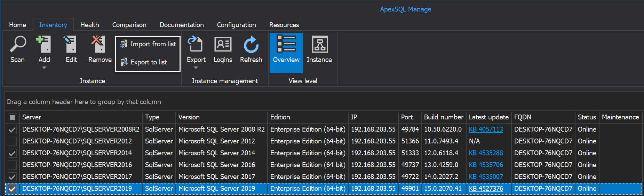This screenshot has height=196, width=644.
Task: Open the Configuration tab
Action: pos(236,25)
